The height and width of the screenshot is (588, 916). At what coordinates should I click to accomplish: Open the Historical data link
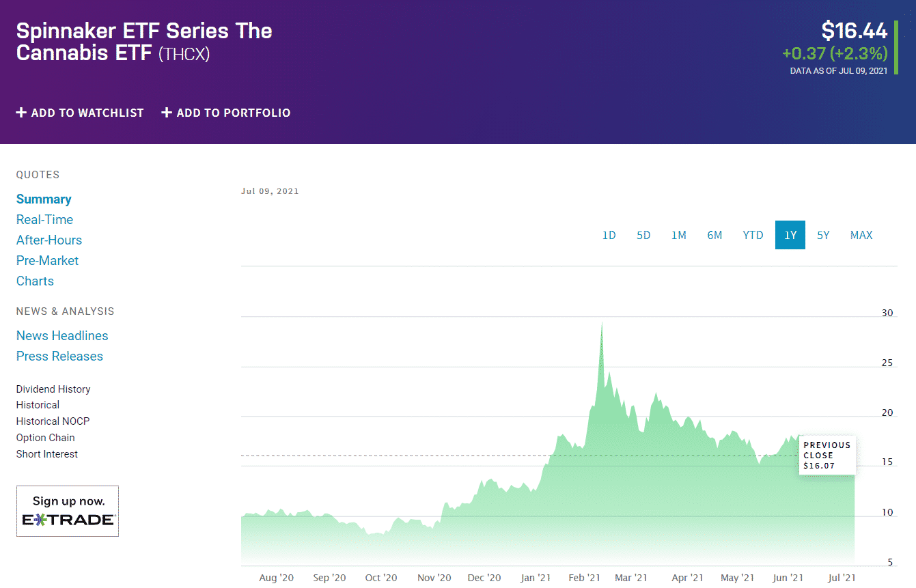[38, 405]
